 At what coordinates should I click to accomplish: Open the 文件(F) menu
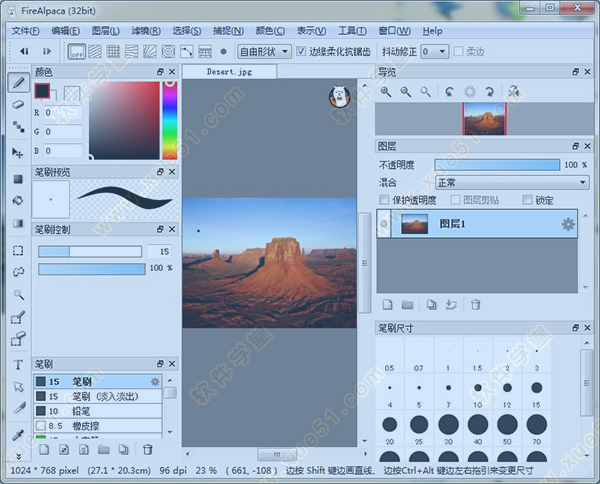(25, 31)
